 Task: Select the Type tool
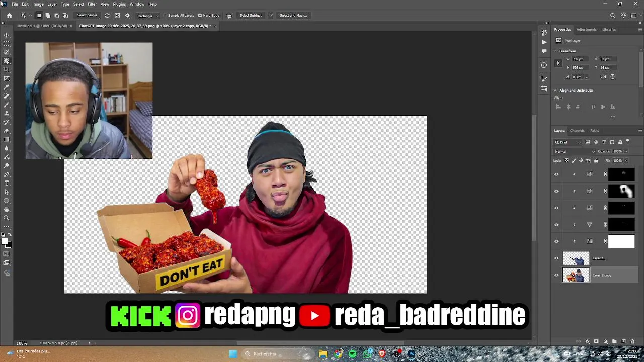pyautogui.click(x=7, y=183)
